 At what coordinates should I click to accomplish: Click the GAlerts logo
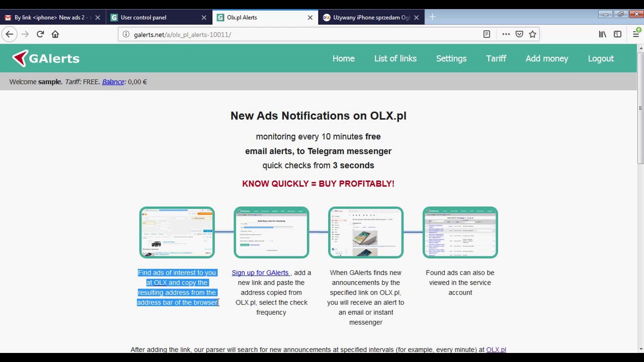(46, 58)
